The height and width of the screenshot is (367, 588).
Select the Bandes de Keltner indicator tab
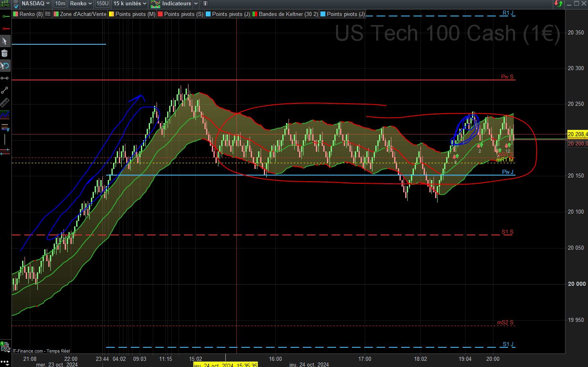[x=285, y=14]
